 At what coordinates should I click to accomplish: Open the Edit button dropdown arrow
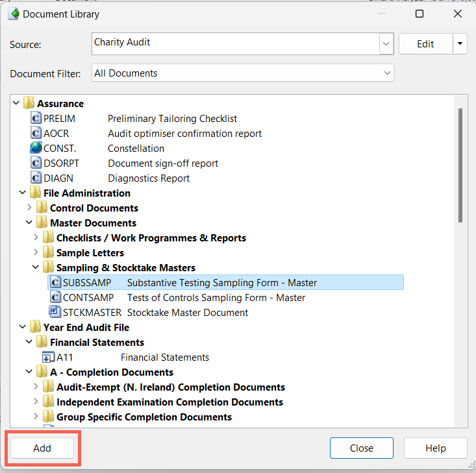coord(460,43)
